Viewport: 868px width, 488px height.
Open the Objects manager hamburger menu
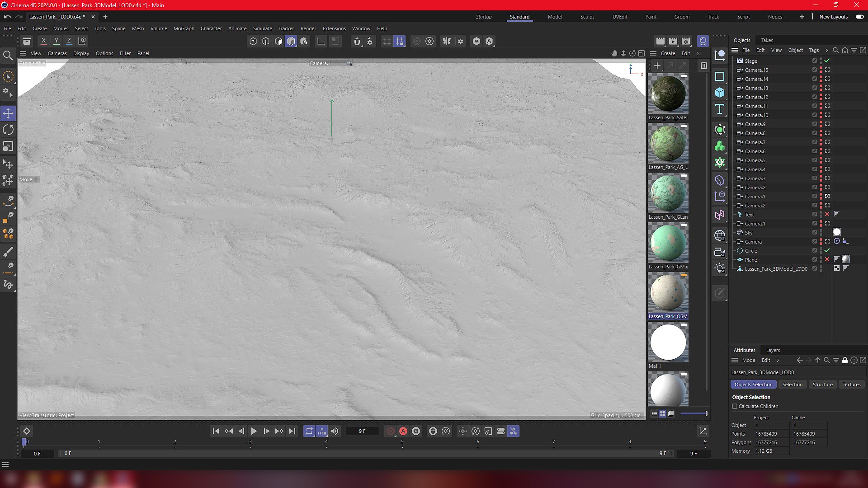pyautogui.click(x=735, y=50)
